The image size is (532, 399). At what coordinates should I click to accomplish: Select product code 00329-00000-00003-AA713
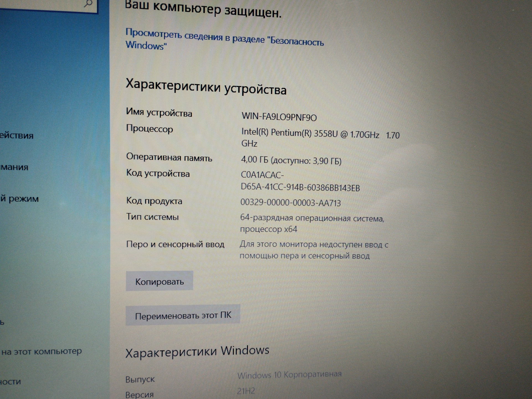[291, 203]
